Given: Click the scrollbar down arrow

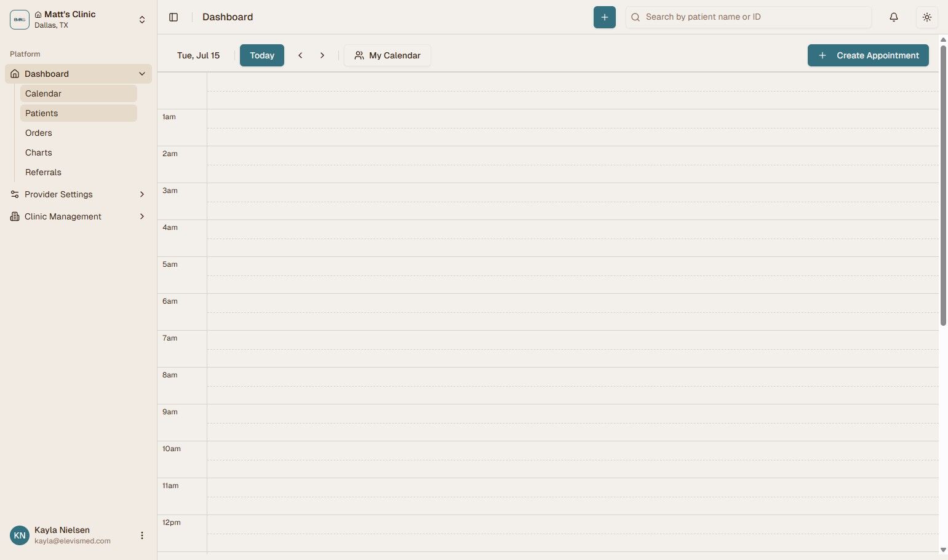Looking at the screenshot, I should [x=943, y=550].
